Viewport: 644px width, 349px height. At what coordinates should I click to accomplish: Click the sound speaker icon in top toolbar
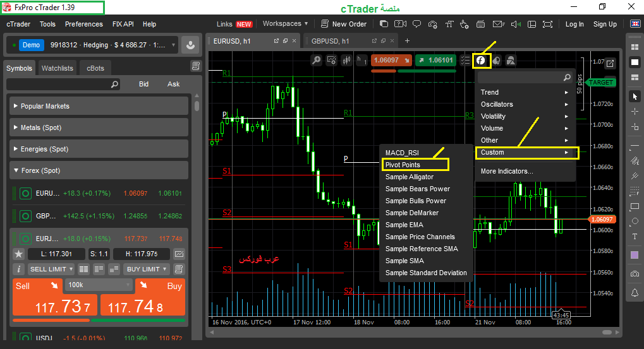point(516,24)
